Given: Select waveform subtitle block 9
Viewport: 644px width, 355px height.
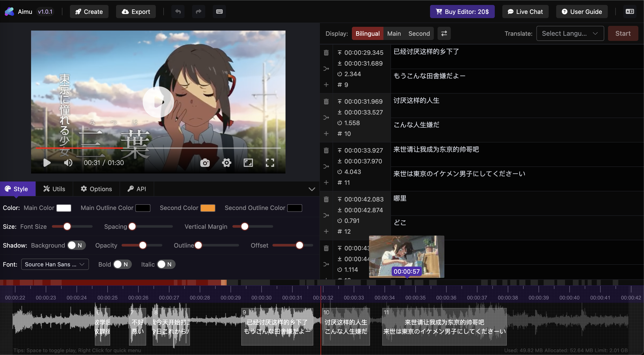Looking at the screenshot, I should point(277,327).
